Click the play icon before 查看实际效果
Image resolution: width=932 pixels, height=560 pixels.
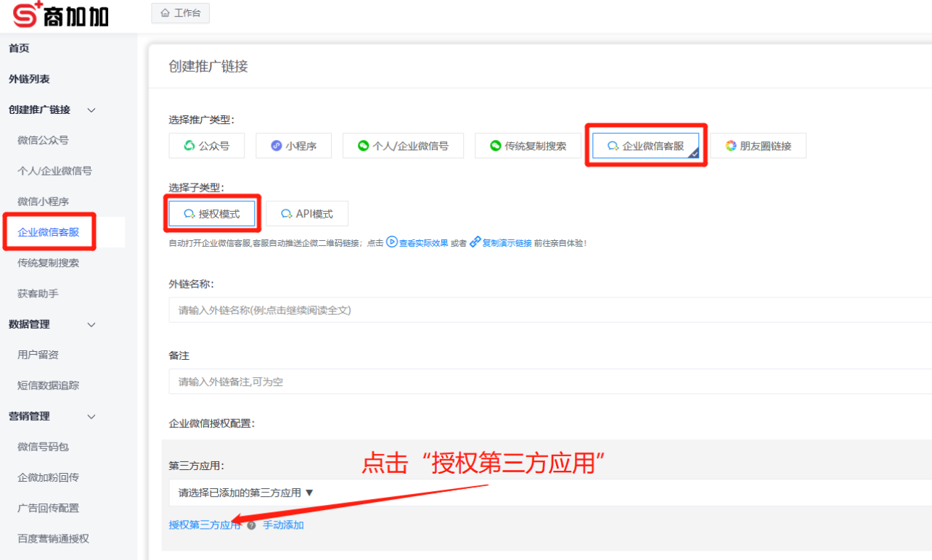(391, 242)
